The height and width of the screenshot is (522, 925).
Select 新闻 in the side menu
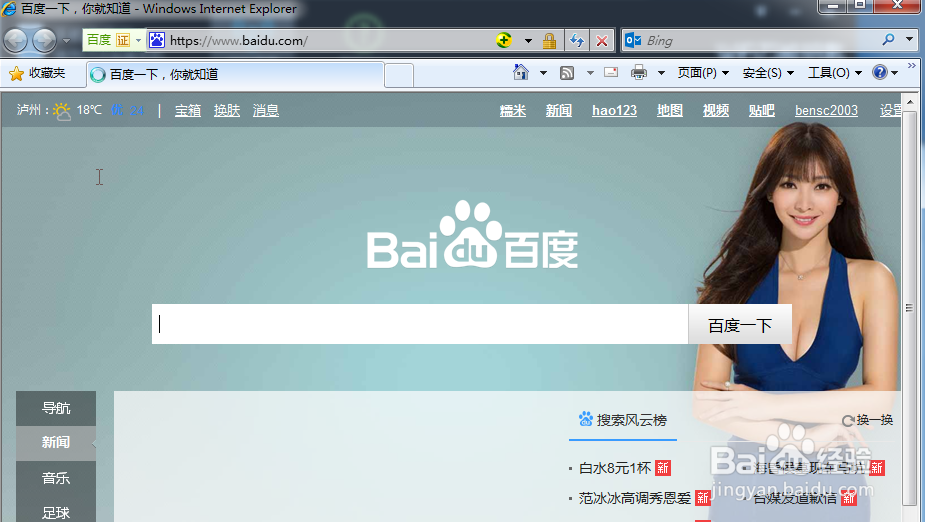[56, 443]
